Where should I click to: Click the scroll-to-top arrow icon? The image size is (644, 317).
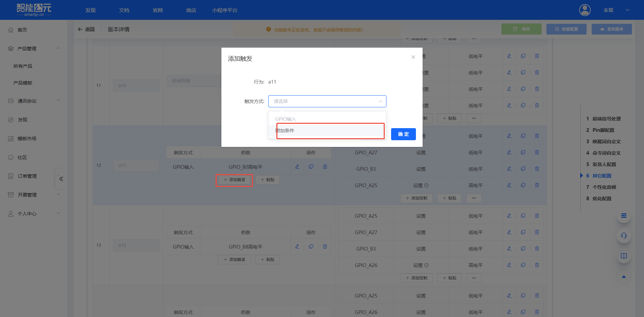[x=624, y=276]
